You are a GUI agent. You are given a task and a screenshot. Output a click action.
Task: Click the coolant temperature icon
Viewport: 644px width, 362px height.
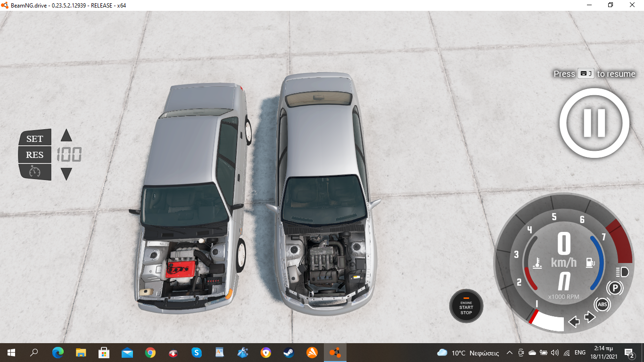coord(537,263)
